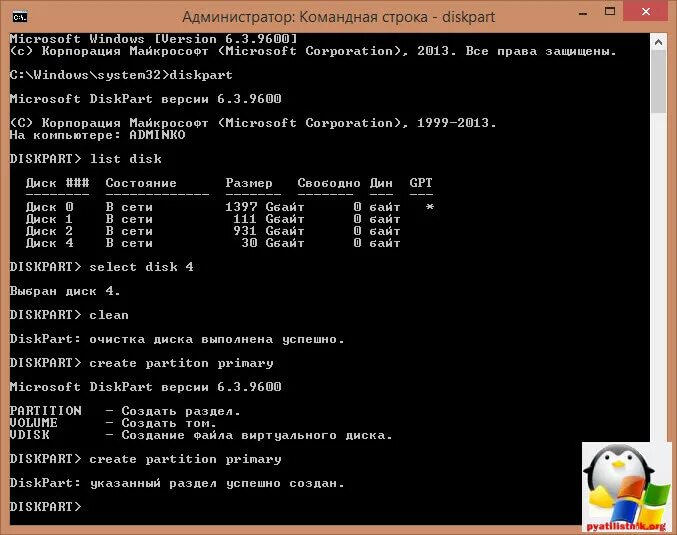Click the scrollbar up arrow
The image size is (677, 535).
[x=658, y=42]
